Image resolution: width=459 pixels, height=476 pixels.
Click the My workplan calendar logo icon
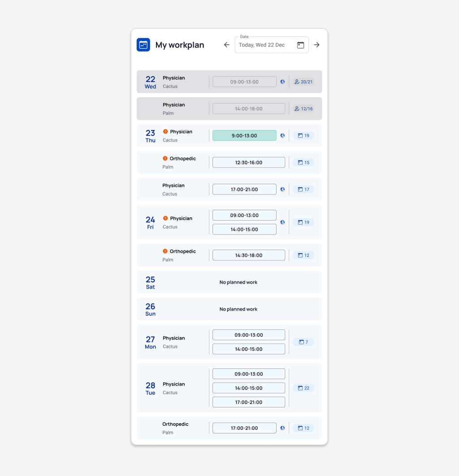click(x=143, y=45)
